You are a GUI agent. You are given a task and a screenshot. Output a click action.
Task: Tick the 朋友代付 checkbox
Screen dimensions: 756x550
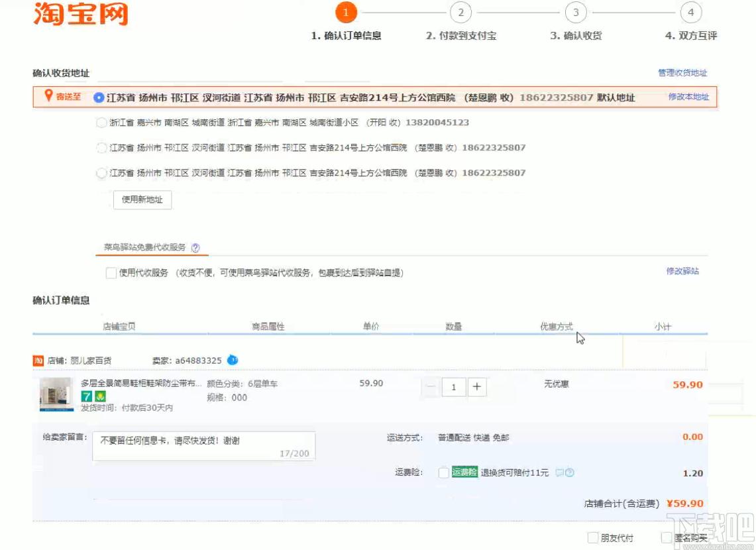click(593, 537)
